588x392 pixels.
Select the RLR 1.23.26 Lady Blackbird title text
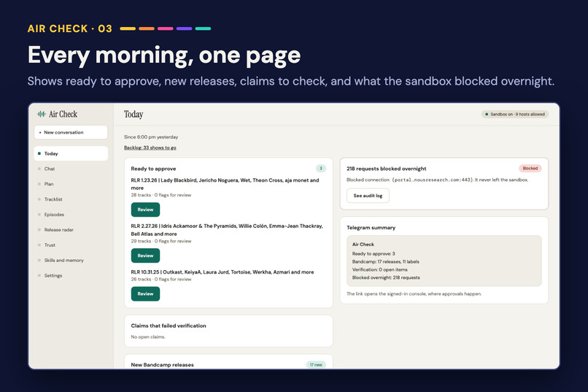coord(225,184)
